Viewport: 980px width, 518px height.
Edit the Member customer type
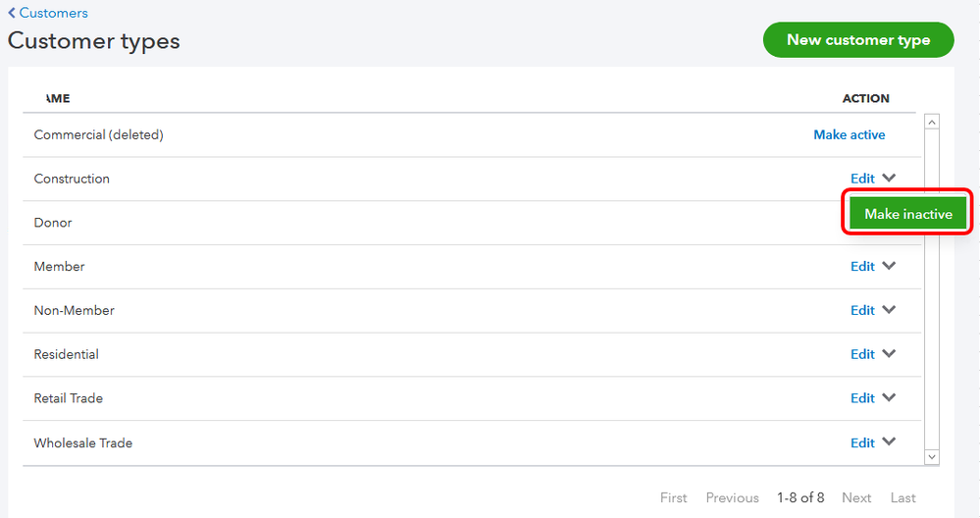(x=862, y=266)
